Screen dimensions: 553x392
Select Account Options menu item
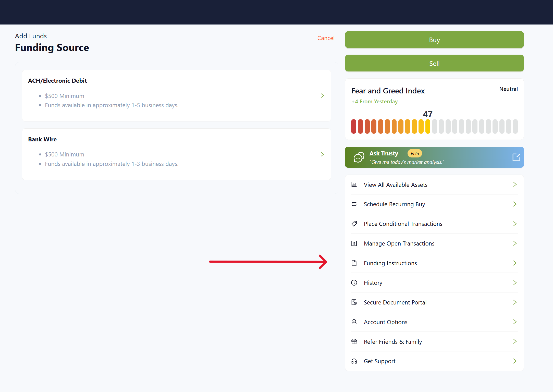point(385,322)
